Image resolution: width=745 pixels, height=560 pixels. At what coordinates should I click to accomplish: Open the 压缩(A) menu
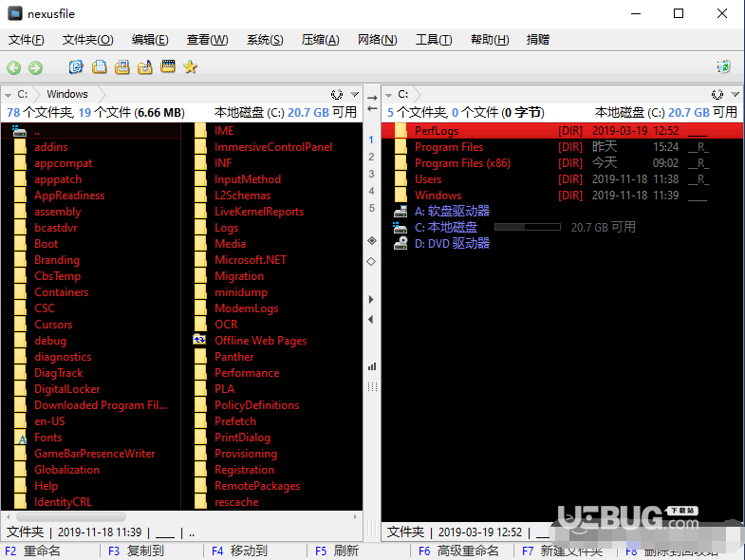coord(320,40)
